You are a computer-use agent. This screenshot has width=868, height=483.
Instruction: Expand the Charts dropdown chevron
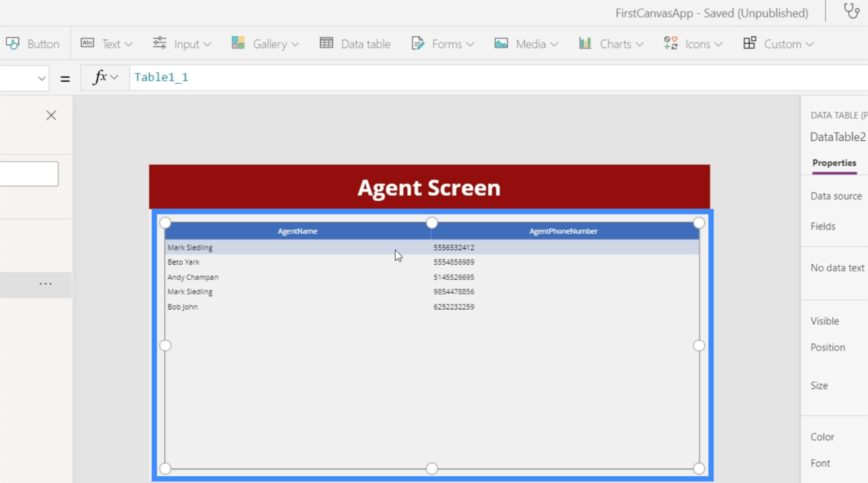pyautogui.click(x=639, y=44)
